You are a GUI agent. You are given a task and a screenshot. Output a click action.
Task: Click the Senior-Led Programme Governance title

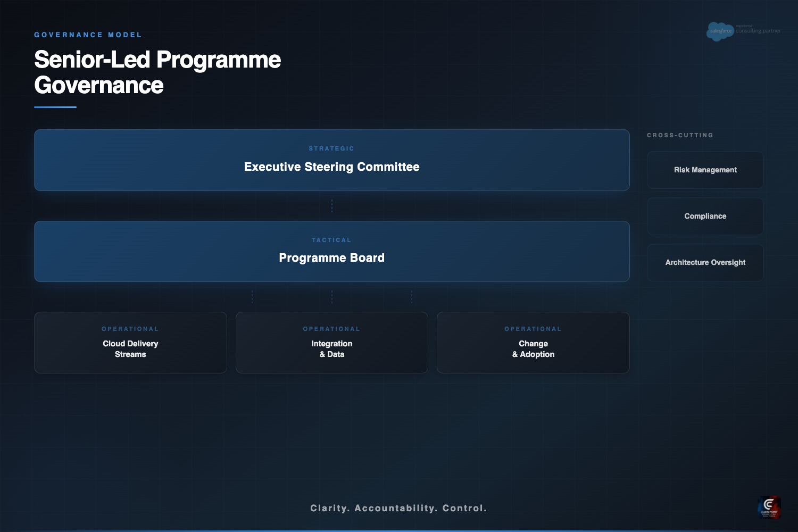click(x=157, y=72)
